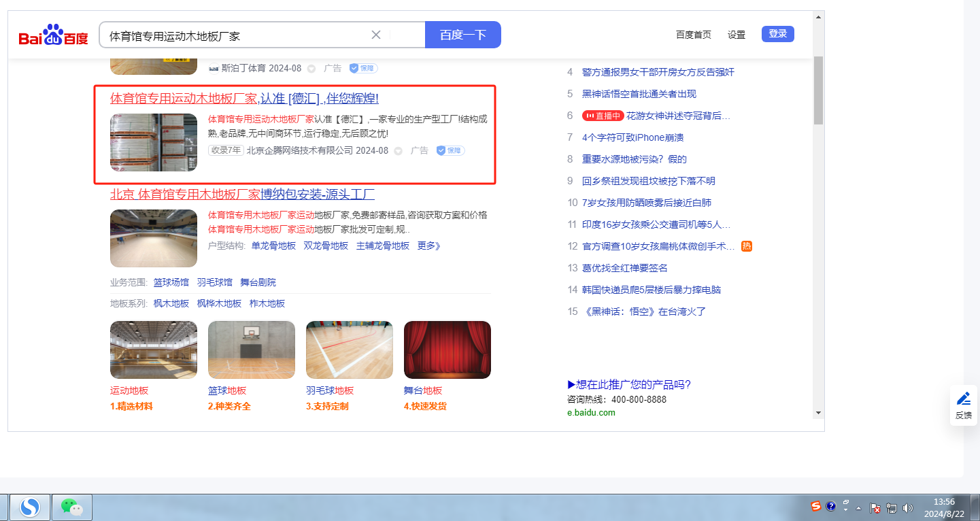
Task: Open the Action Center flag icon
Action: [x=876, y=507]
